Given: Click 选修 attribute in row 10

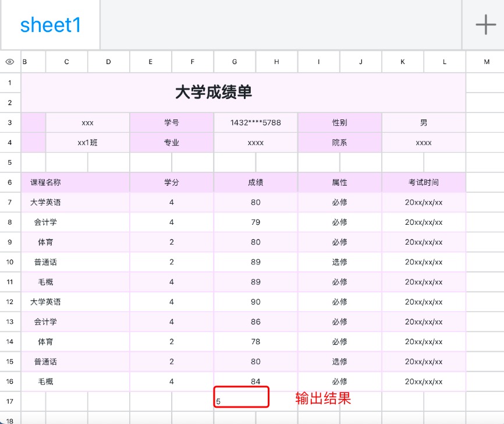Looking at the screenshot, I should coord(340,262).
